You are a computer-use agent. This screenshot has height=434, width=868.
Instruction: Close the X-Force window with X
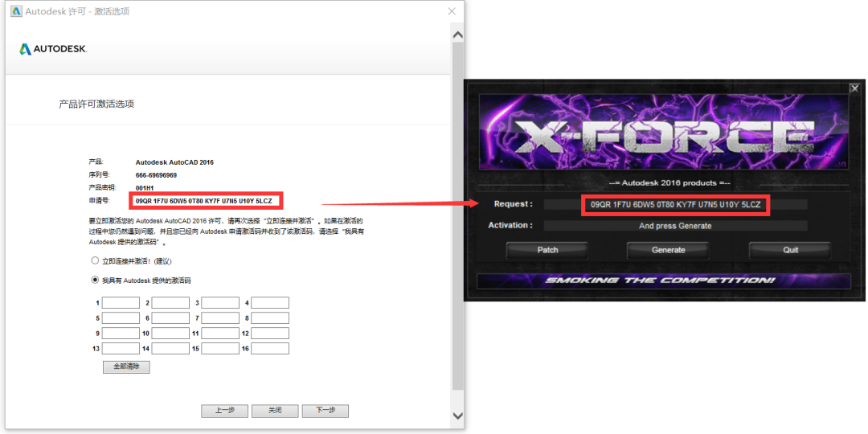coord(854,88)
